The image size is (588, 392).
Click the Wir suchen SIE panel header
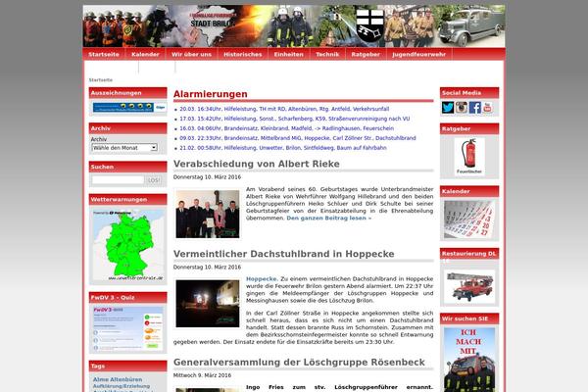pyautogui.click(x=469, y=318)
